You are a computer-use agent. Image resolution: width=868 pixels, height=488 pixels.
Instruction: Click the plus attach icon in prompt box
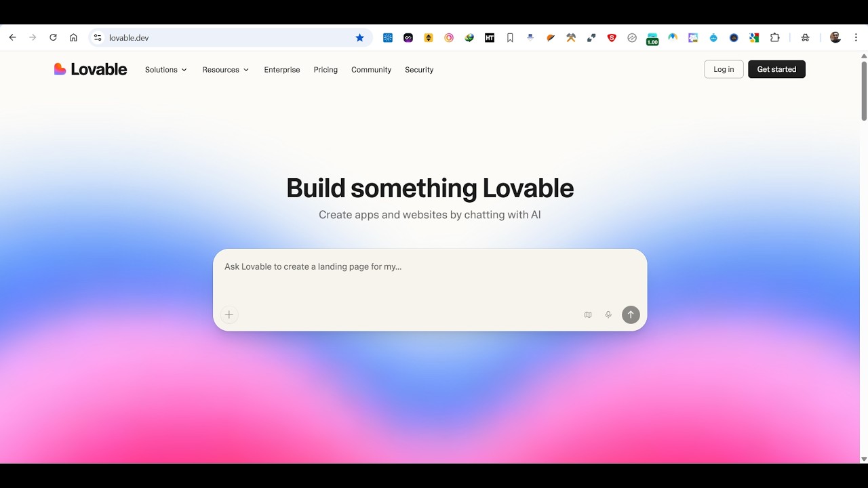(x=229, y=314)
